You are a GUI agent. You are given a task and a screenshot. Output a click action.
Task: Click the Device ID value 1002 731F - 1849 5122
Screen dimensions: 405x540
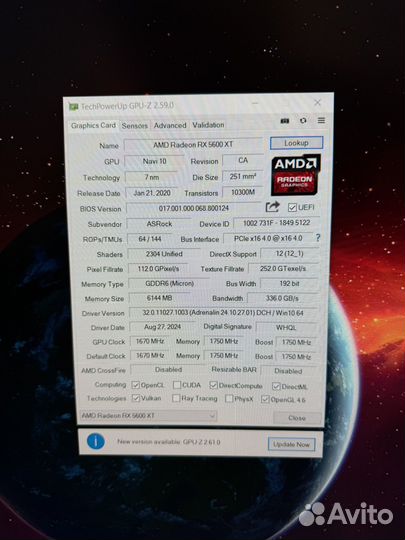click(x=276, y=223)
